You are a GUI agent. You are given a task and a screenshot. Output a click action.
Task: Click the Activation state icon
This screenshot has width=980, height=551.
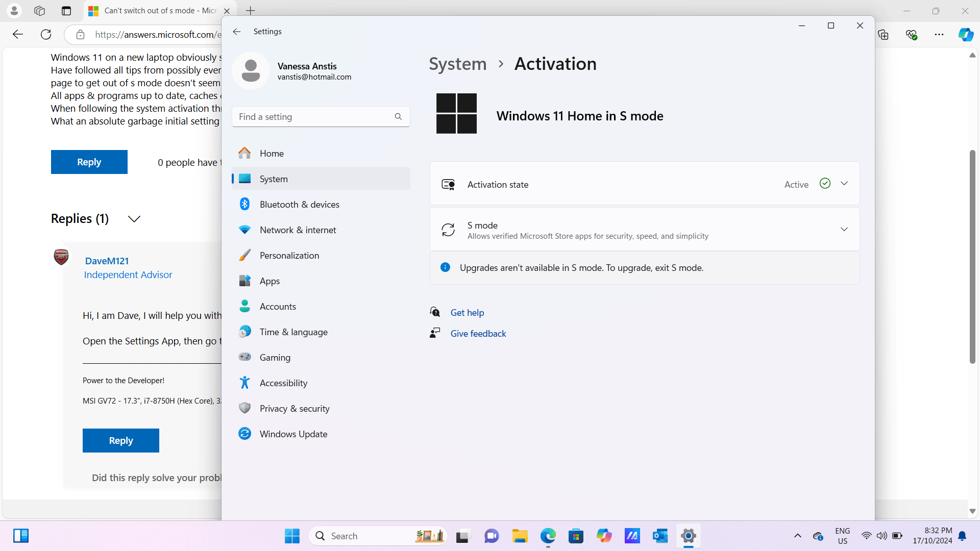448,184
